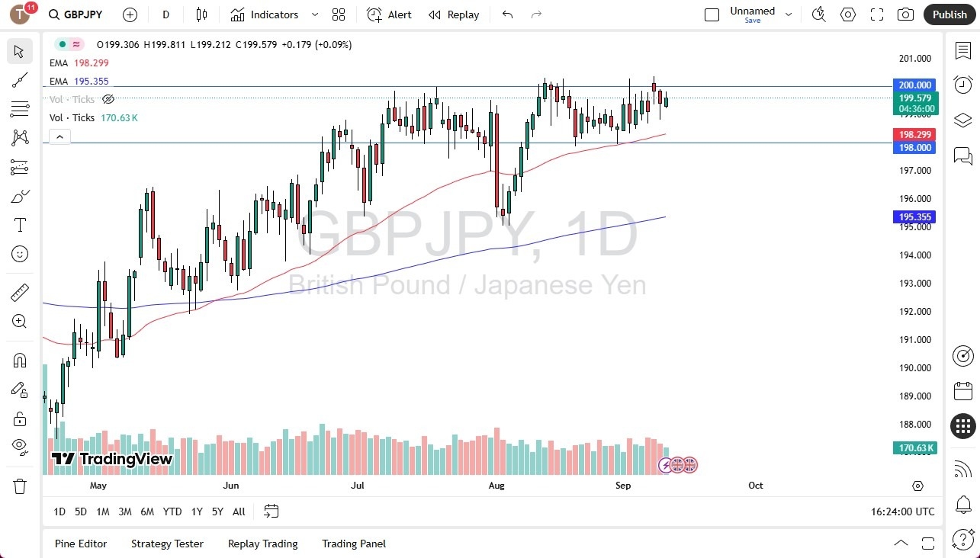
Task: Lock all drawings on the chart
Action: 20,418
